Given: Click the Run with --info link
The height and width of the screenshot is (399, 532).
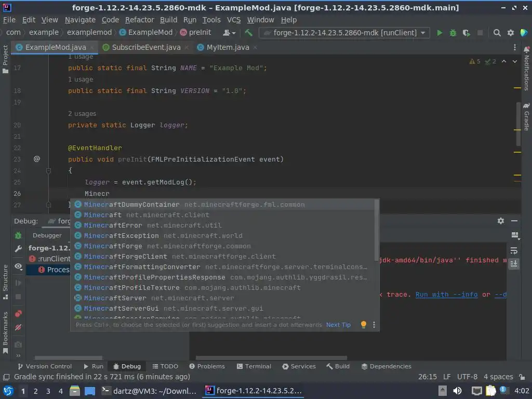Looking at the screenshot, I should pyautogui.click(x=446, y=295).
